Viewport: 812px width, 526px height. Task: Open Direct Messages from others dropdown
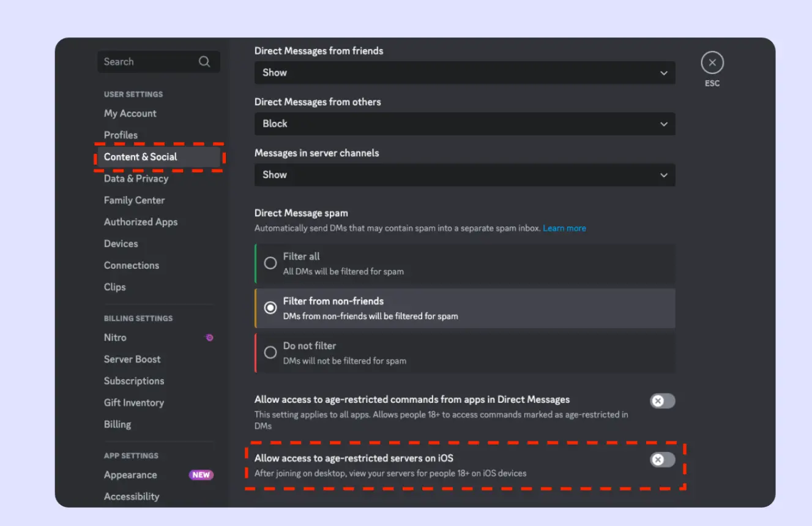pyautogui.click(x=465, y=124)
